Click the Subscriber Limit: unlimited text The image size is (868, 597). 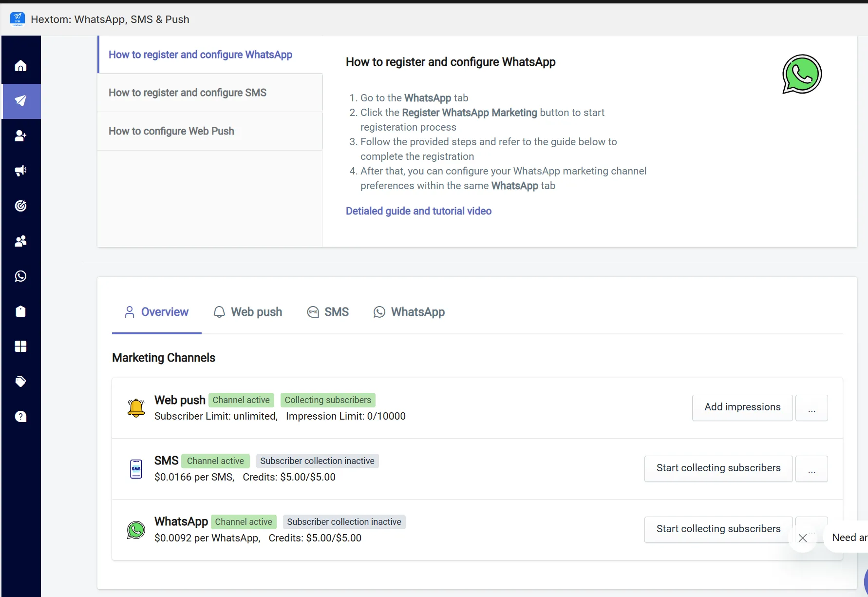click(216, 416)
